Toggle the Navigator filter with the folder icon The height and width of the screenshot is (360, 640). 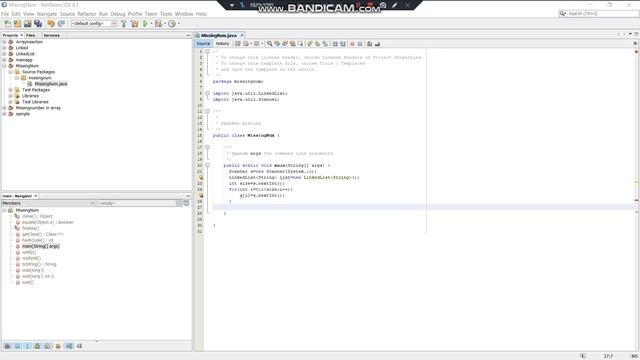(58, 346)
